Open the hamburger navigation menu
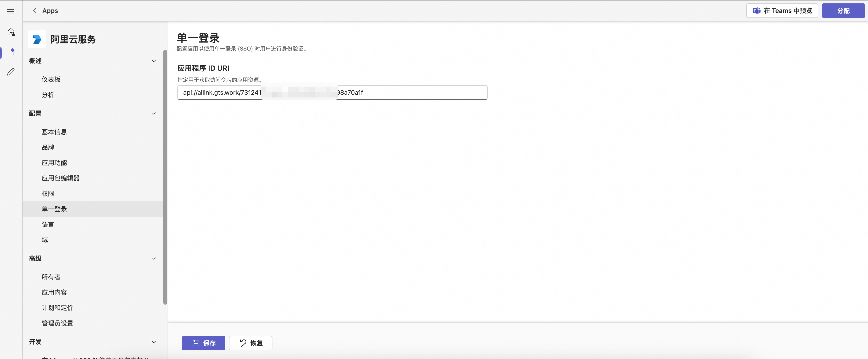Viewport: 868px width, 359px height. point(10,12)
